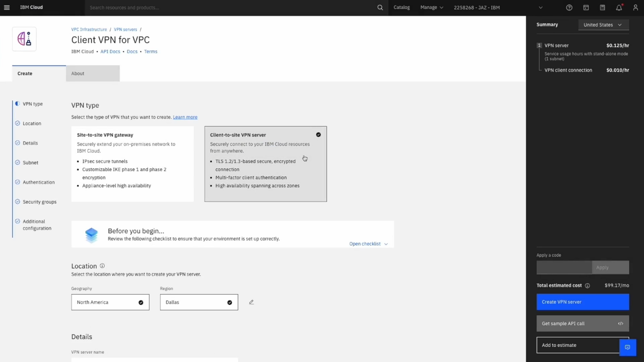Focus the Search resources and products field

[x=231, y=7]
